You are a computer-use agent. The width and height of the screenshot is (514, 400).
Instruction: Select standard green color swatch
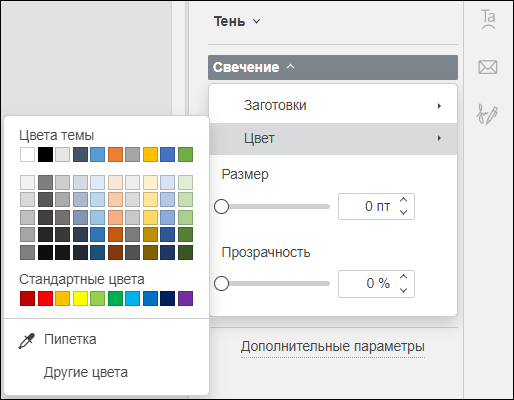[115, 298]
